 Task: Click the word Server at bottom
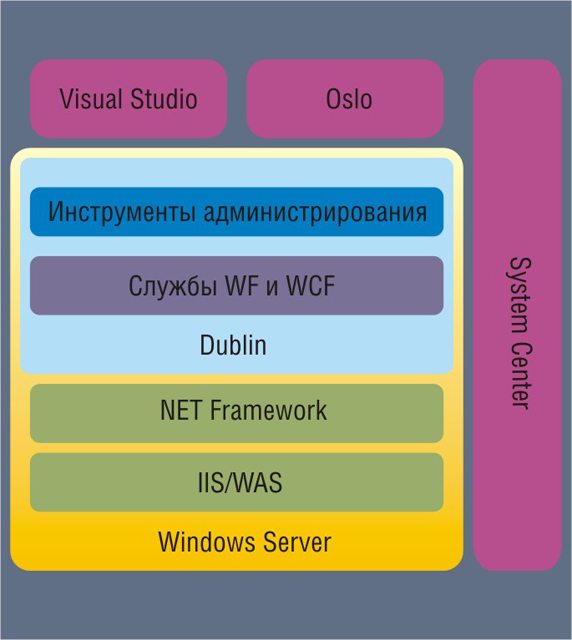pyautogui.click(x=297, y=542)
